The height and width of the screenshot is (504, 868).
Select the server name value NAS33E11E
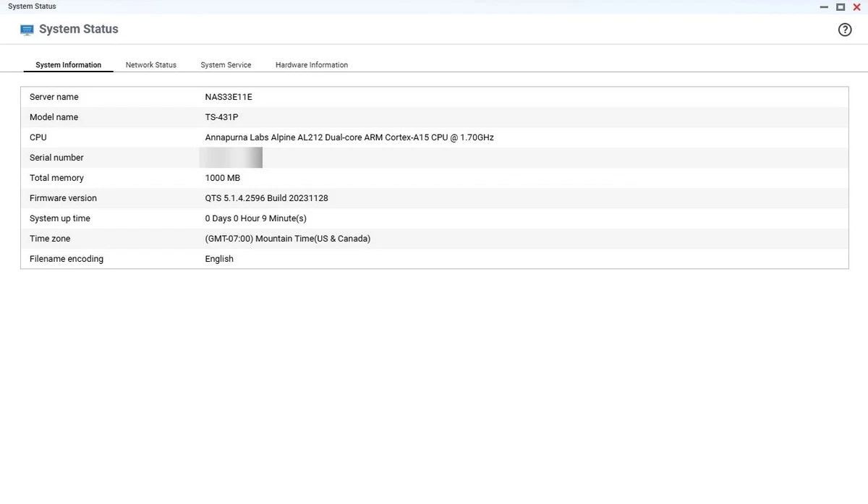(x=229, y=97)
